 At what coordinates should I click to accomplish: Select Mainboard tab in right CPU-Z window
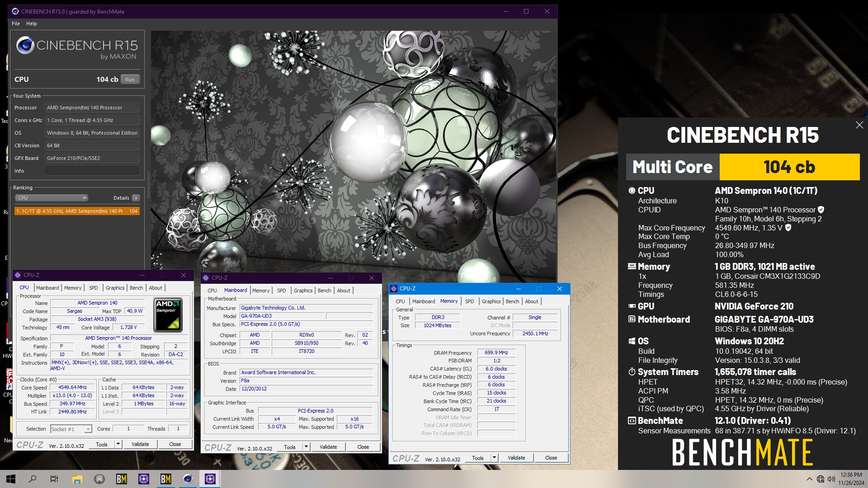[424, 301]
